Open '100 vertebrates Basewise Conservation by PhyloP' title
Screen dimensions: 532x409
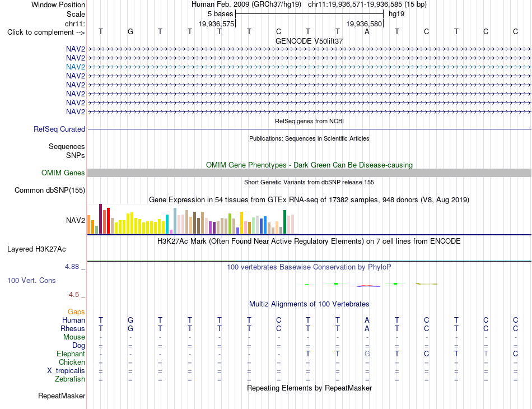click(309, 267)
